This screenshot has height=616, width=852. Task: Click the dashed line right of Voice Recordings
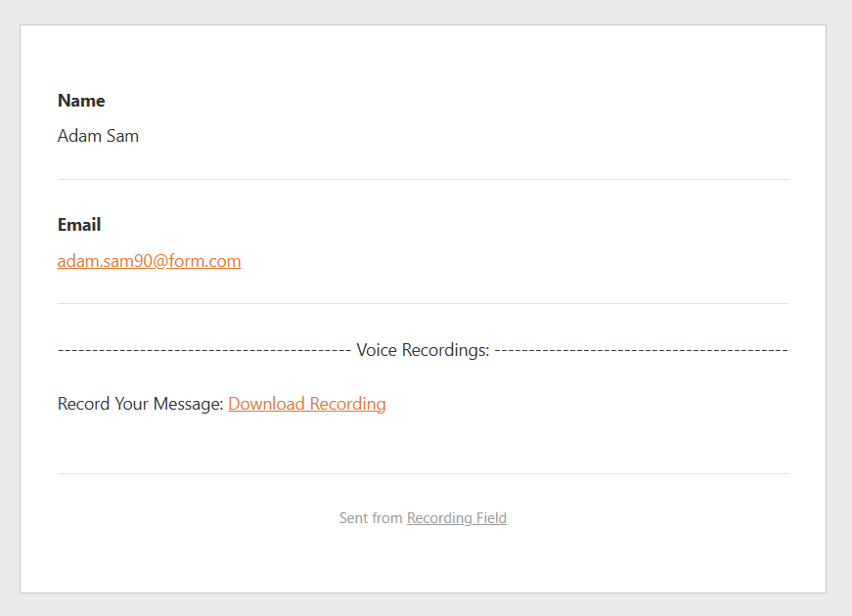[641, 350]
